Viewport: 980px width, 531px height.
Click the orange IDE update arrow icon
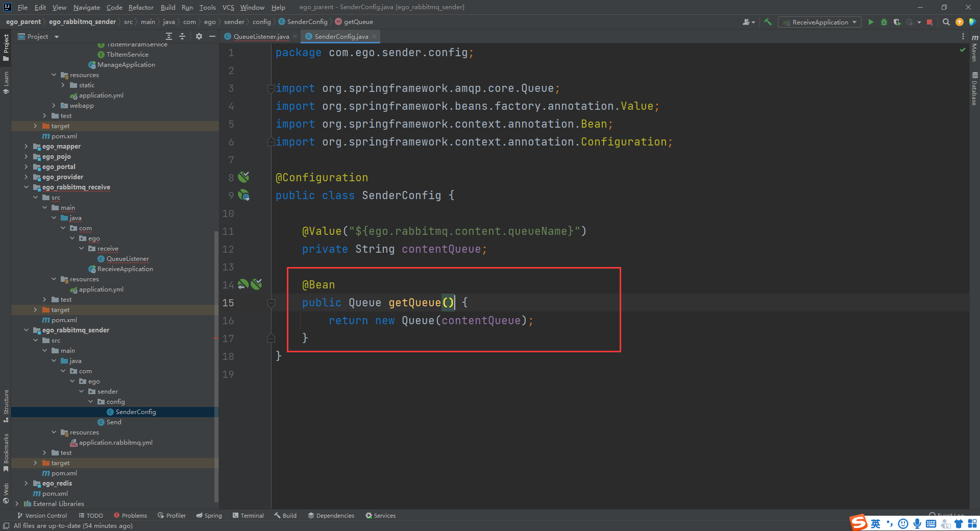point(960,22)
